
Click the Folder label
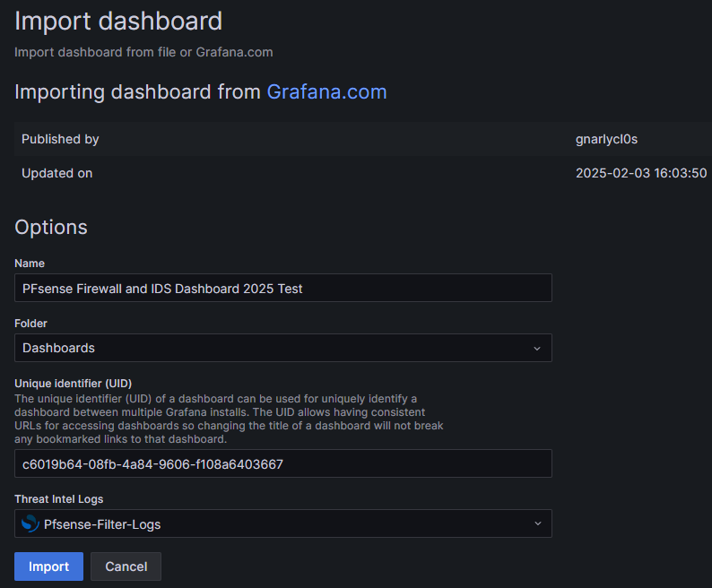coord(30,324)
